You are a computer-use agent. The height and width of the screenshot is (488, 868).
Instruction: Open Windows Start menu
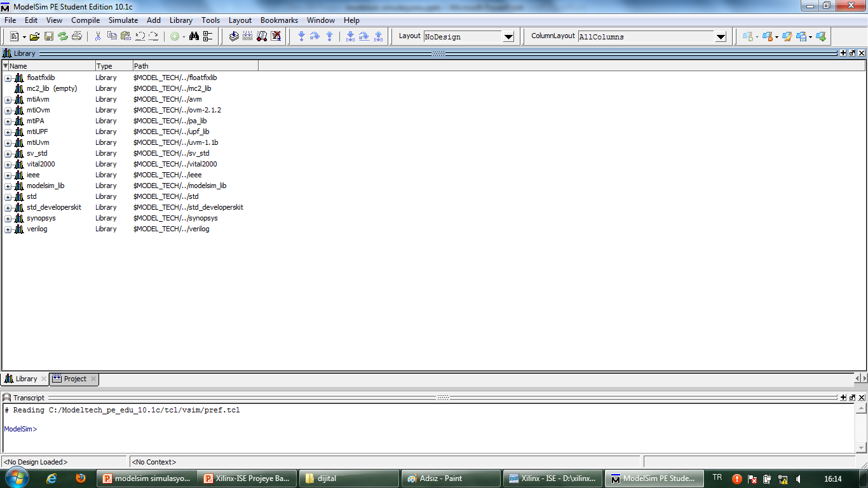tap(16, 477)
